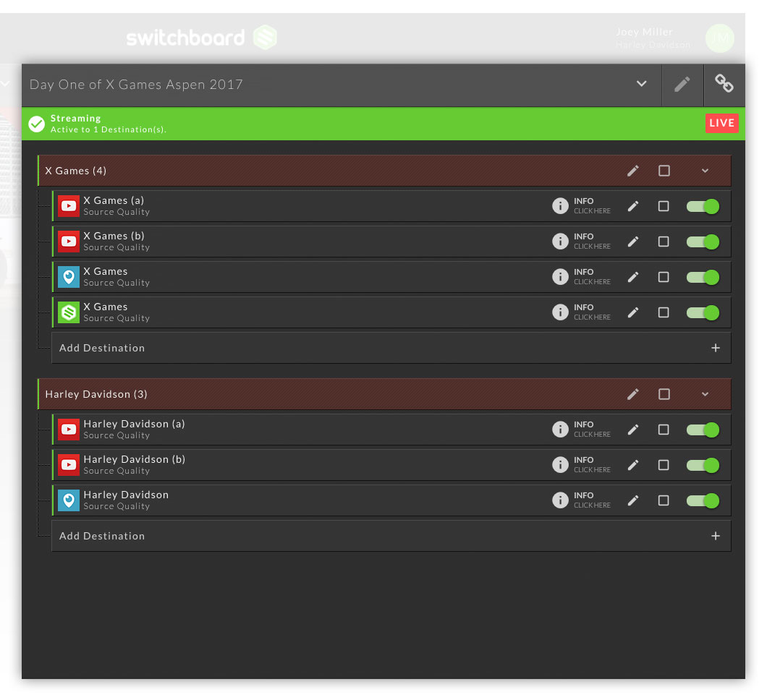Toggle off the Harley Davidson Periscope destination

(x=703, y=500)
